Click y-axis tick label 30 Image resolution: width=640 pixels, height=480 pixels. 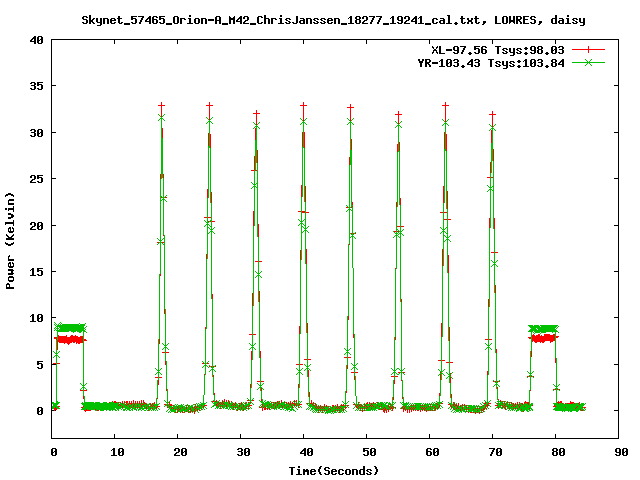[x=36, y=133]
